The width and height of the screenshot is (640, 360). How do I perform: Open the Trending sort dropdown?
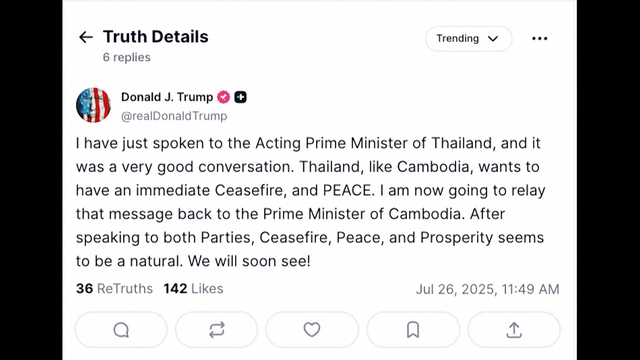click(469, 38)
